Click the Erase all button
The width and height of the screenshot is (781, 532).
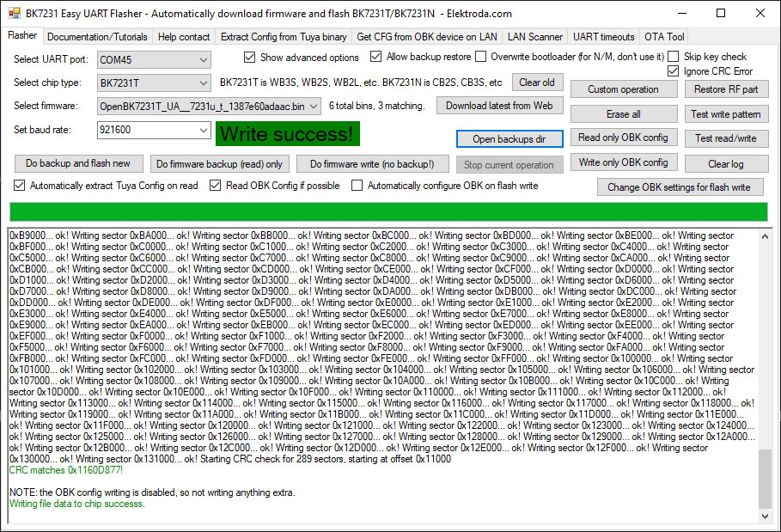coord(623,114)
